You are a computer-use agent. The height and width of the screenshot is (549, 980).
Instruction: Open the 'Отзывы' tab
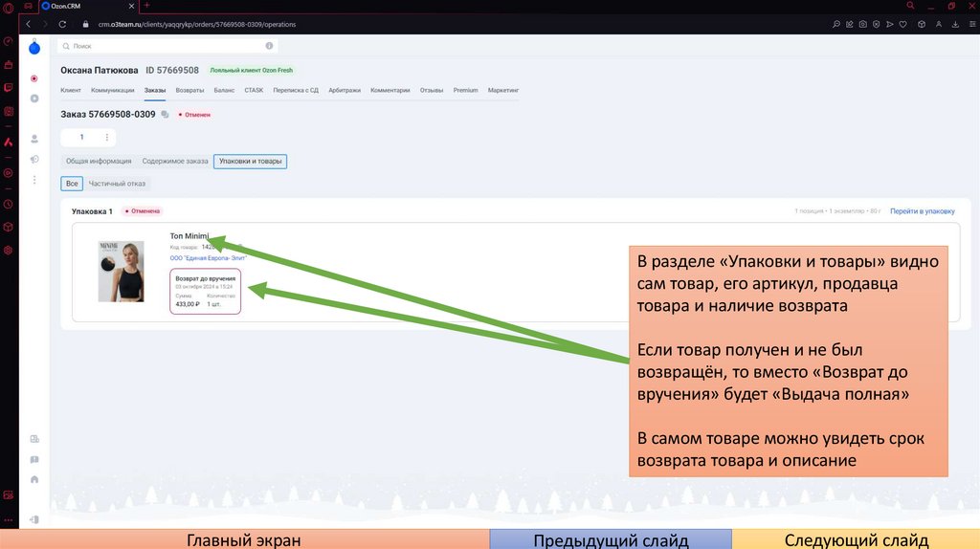(432, 90)
